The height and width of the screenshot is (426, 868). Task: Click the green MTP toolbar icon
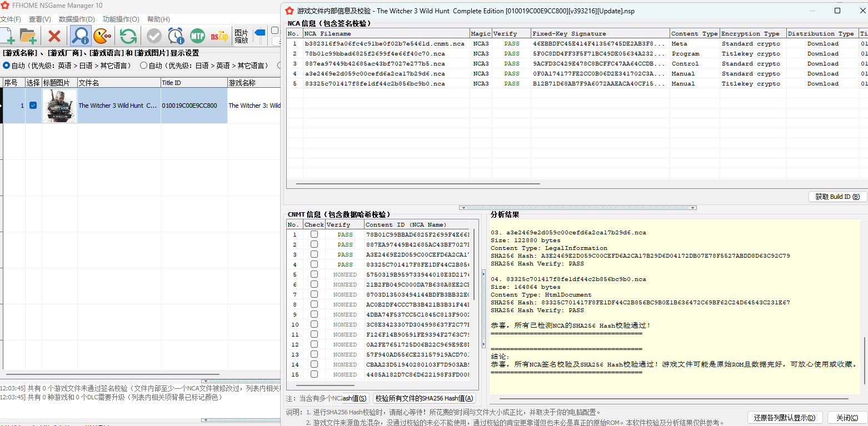197,37
